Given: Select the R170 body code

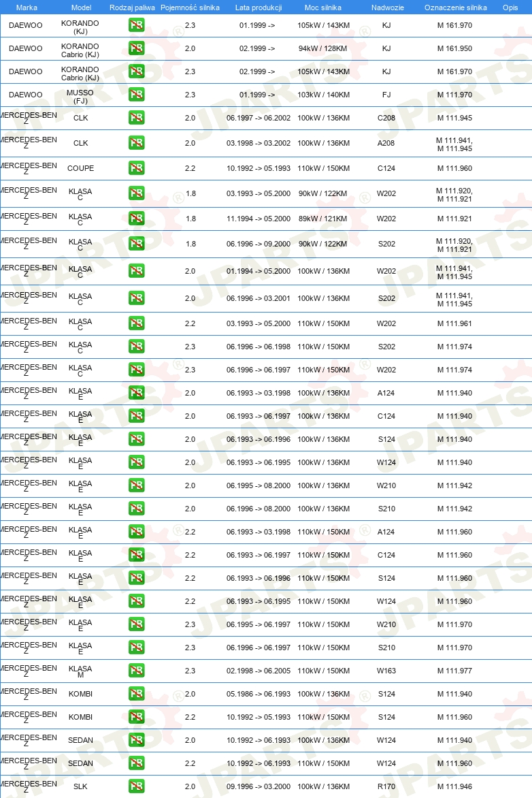Looking at the screenshot, I should pos(386,786).
